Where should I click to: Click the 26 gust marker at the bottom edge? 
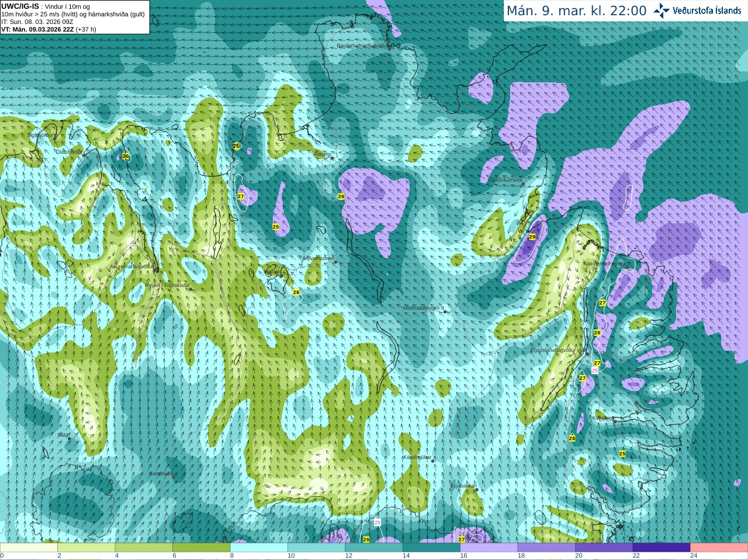(x=366, y=539)
